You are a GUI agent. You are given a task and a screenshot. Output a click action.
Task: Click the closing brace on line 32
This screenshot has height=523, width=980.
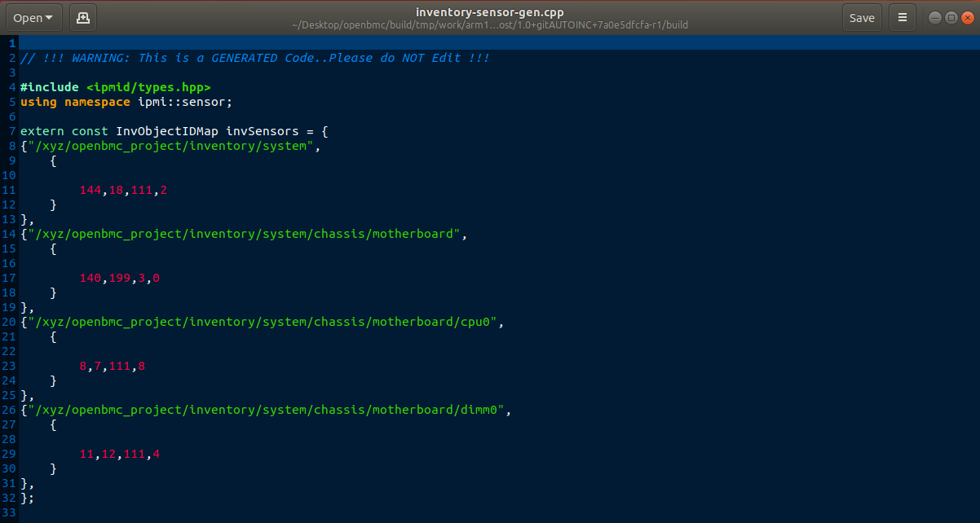24,498
